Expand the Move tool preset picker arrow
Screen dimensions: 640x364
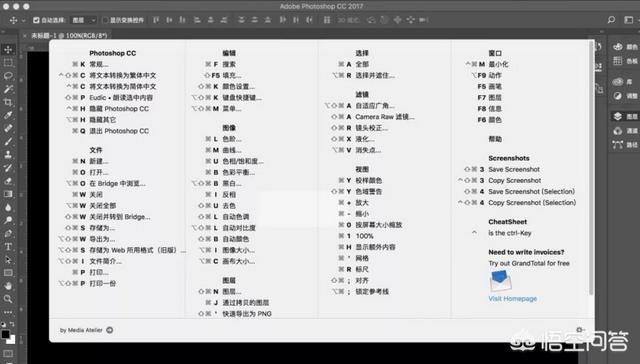pos(23,20)
